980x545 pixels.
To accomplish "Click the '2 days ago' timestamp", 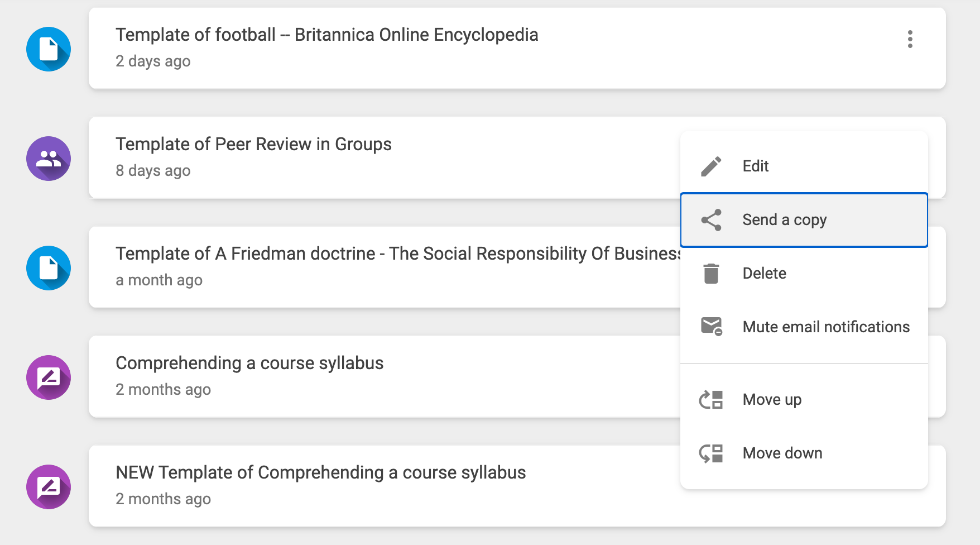I will coord(153,61).
